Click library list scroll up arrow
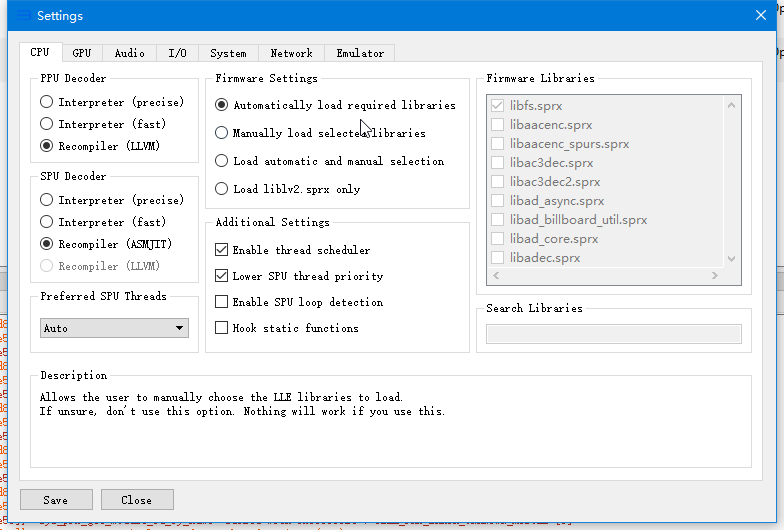Image resolution: width=784 pixels, height=530 pixels. [732, 105]
